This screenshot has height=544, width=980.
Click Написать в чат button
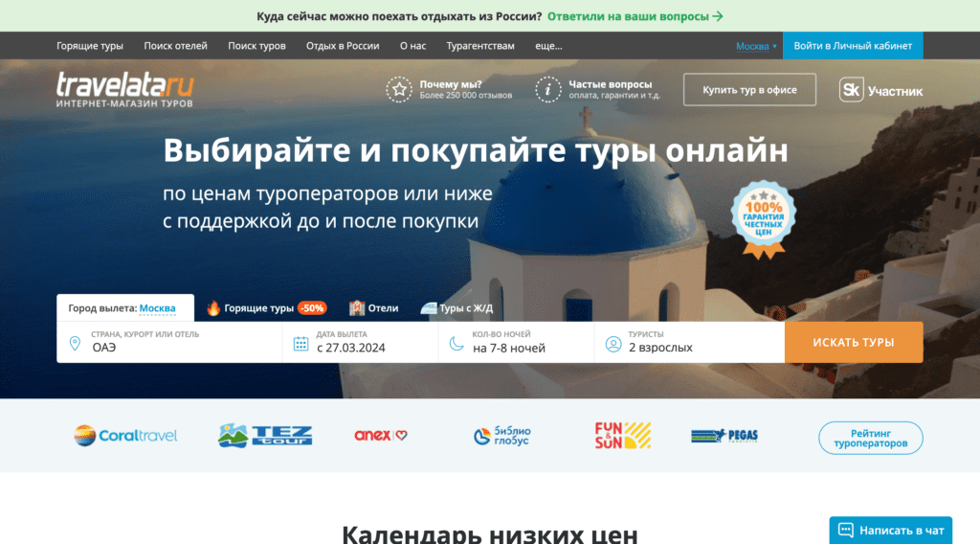pos(891,531)
